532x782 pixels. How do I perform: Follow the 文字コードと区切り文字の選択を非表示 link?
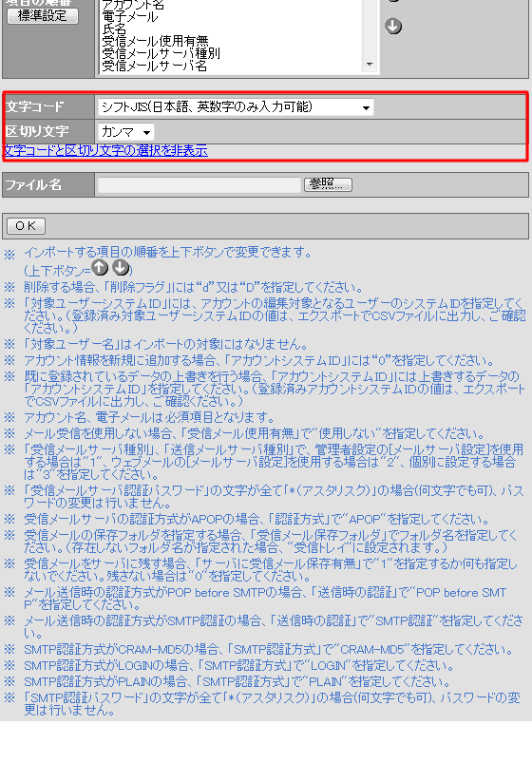coord(106,151)
